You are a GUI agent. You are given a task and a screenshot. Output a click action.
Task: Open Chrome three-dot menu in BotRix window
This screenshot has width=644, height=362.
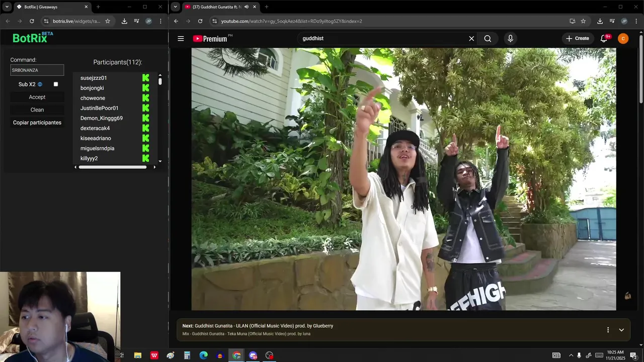click(160, 21)
